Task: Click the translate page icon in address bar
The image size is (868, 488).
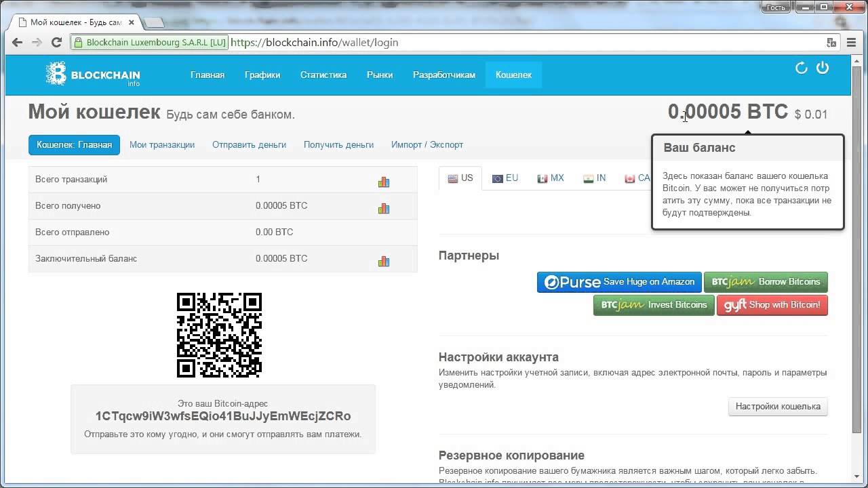Action: point(831,42)
